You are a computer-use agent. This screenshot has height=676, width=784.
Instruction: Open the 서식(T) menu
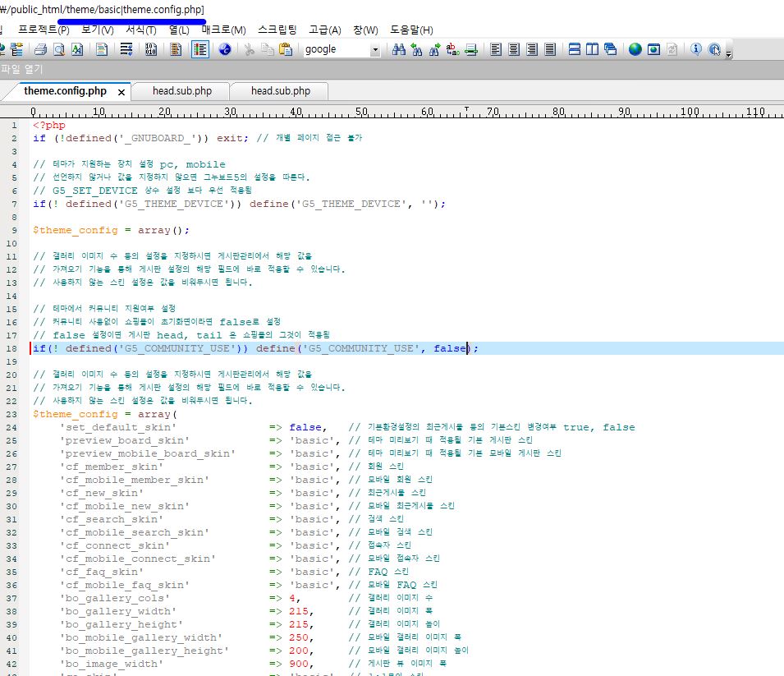(141, 30)
